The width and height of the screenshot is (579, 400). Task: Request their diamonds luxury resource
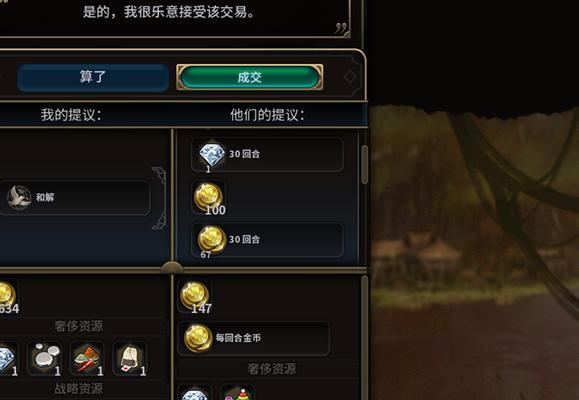point(195,393)
